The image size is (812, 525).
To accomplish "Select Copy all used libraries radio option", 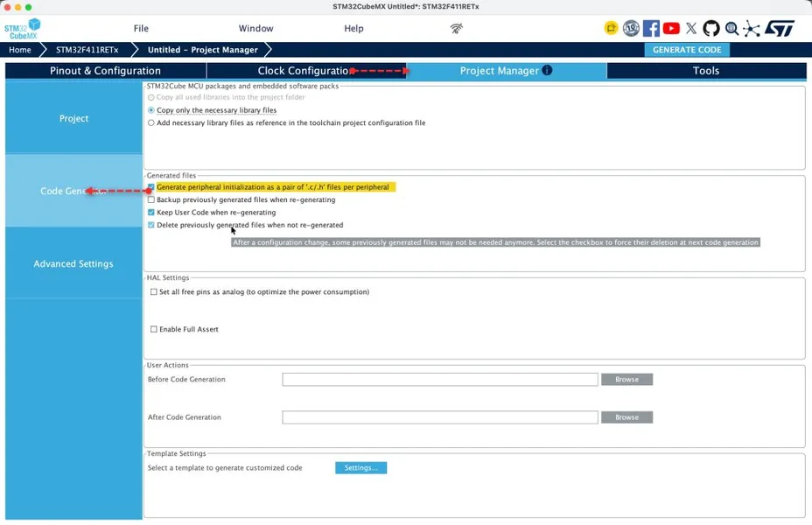I will [150, 97].
